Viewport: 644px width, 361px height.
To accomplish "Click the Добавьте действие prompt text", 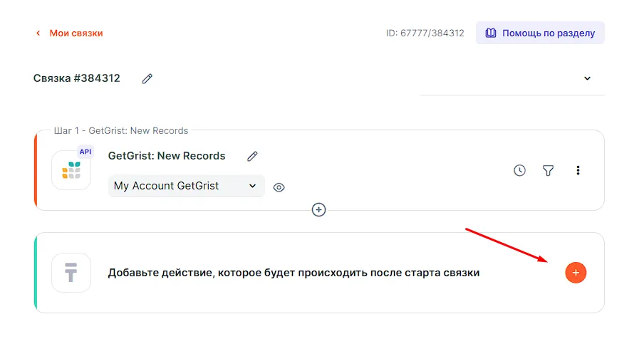I will tap(294, 273).
